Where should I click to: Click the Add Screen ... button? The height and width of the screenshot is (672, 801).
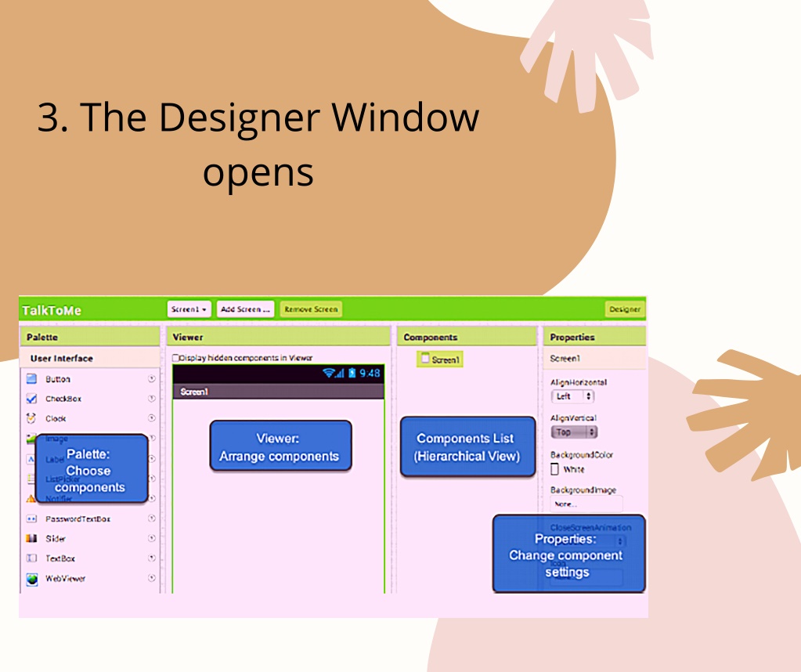click(x=245, y=309)
